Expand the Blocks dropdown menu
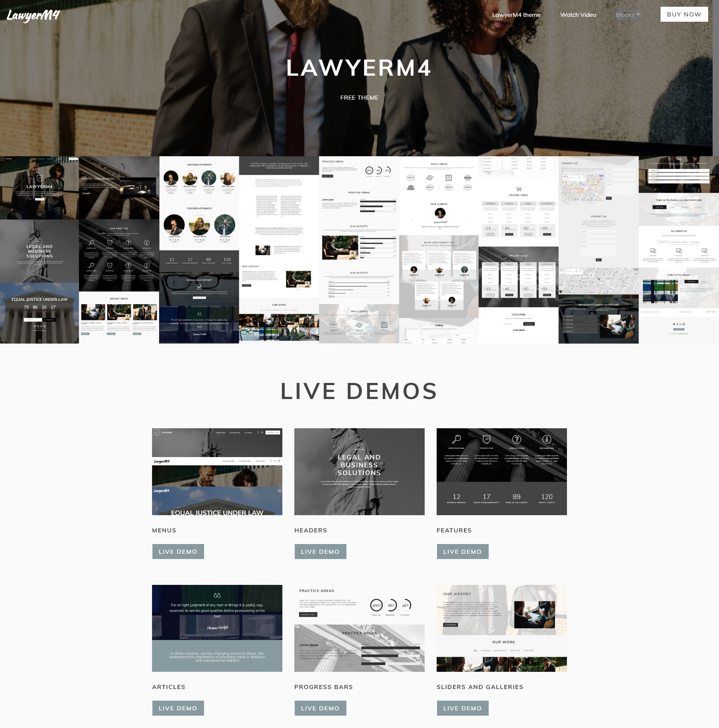The image size is (719, 728). (628, 15)
